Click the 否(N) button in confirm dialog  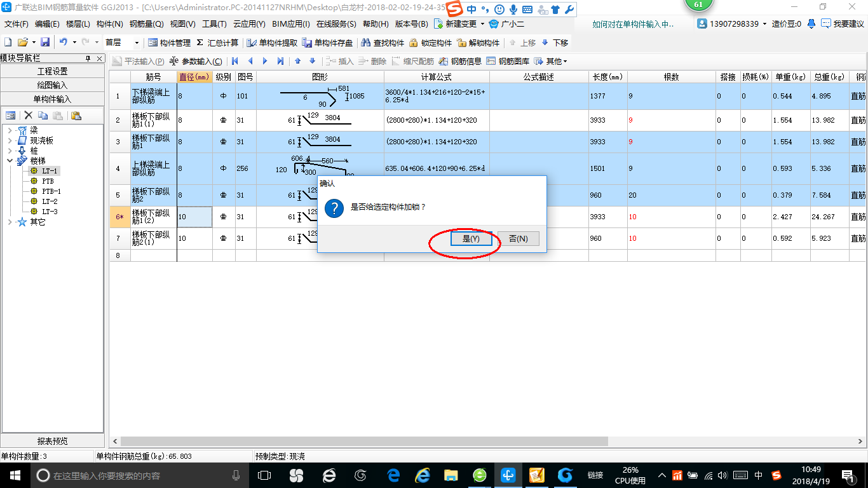coord(518,238)
